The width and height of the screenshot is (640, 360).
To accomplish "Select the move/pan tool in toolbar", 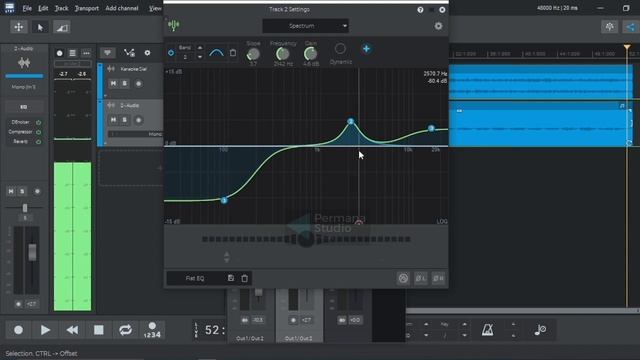I will click(19, 27).
